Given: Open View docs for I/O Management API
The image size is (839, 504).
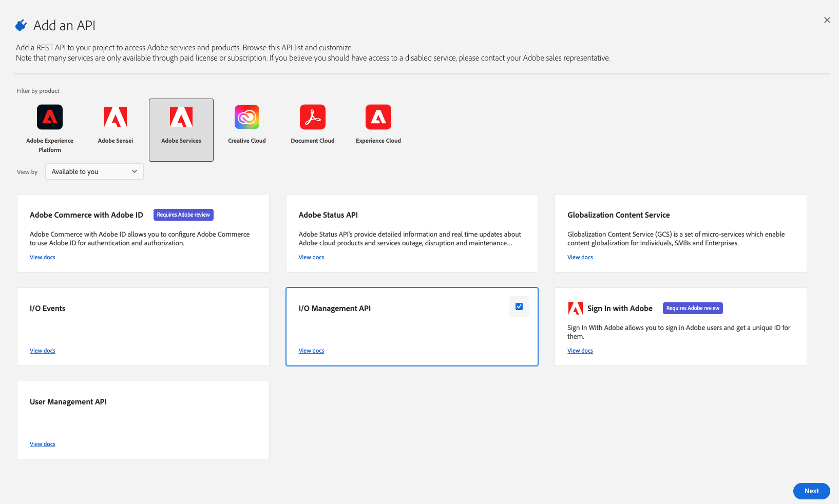Looking at the screenshot, I should [312, 351].
